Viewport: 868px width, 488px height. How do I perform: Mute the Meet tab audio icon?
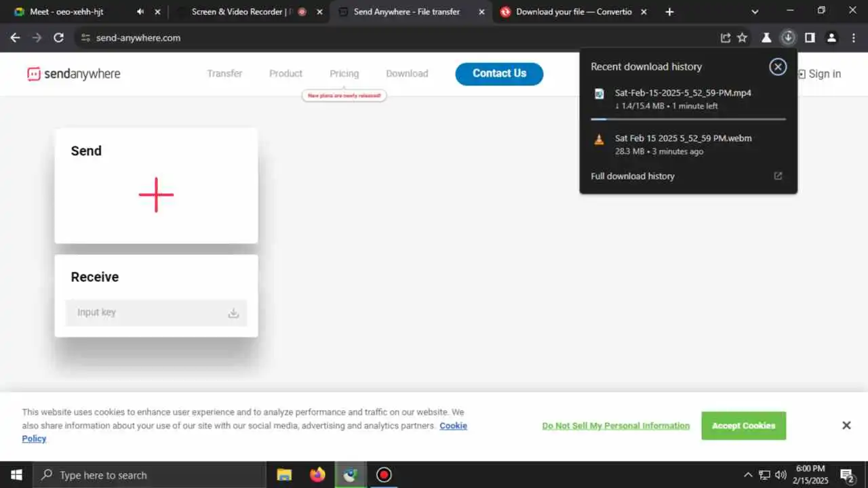click(x=140, y=12)
